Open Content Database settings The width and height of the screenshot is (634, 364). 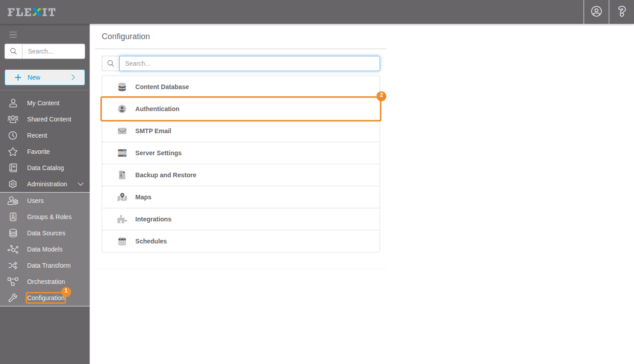click(241, 87)
